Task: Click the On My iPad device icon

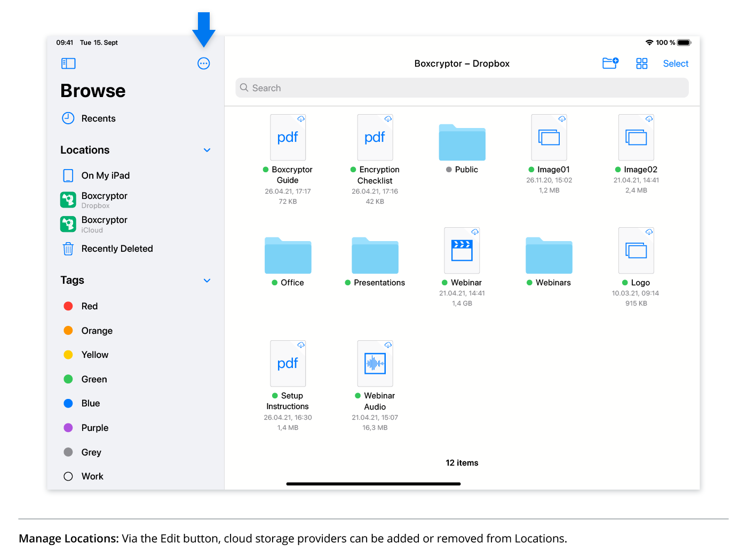Action: click(x=68, y=175)
